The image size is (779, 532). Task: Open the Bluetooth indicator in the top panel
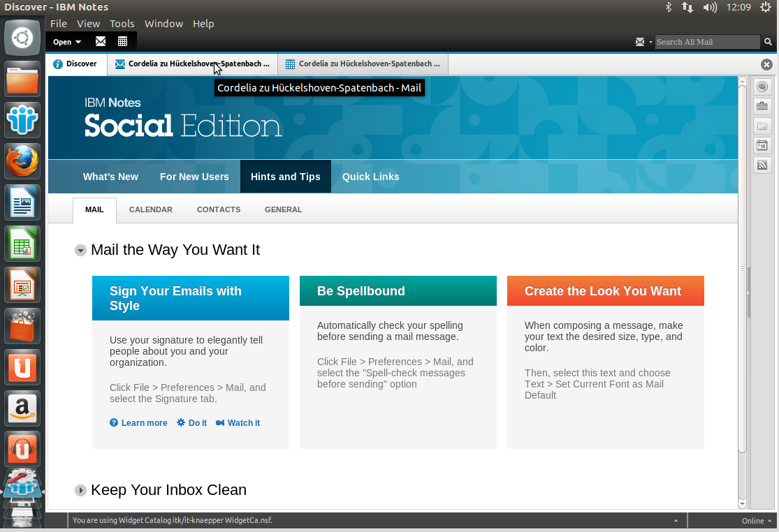pos(669,7)
